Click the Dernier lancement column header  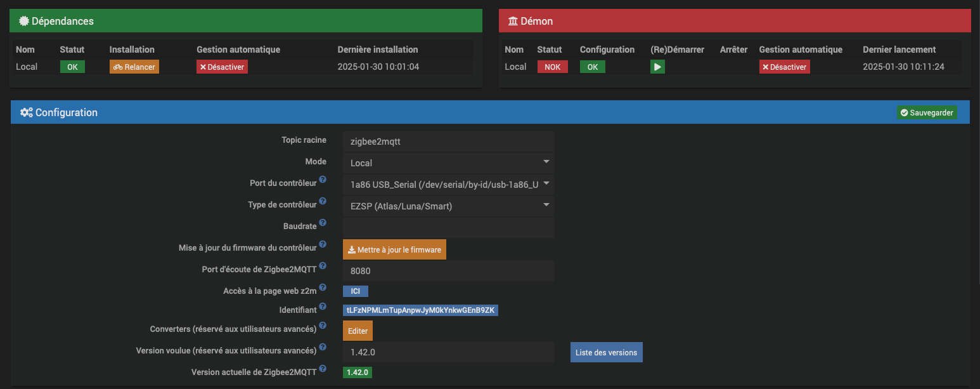pos(899,49)
